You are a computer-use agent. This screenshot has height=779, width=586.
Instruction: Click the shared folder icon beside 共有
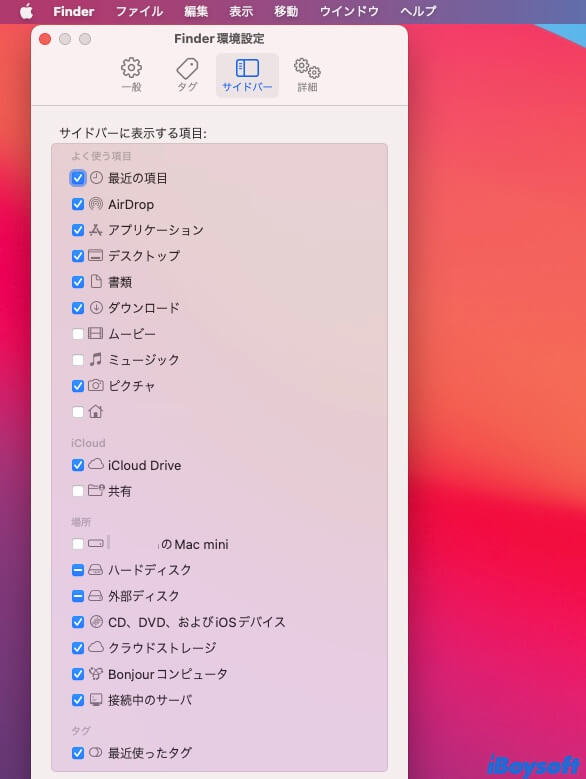coord(96,490)
